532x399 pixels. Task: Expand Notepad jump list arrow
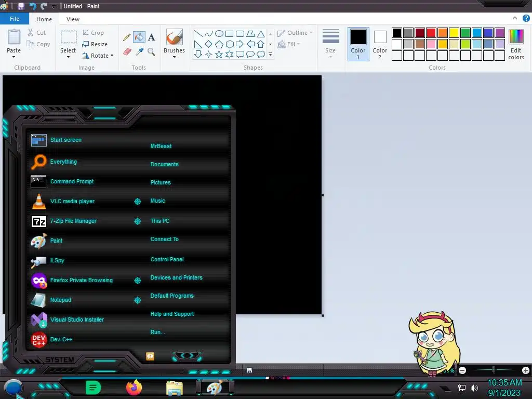[137, 300]
